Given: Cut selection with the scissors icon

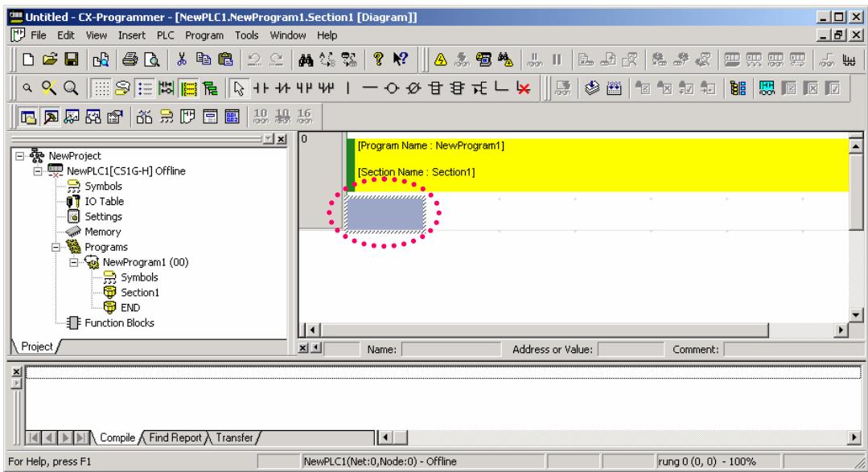Looking at the screenshot, I should (182, 60).
